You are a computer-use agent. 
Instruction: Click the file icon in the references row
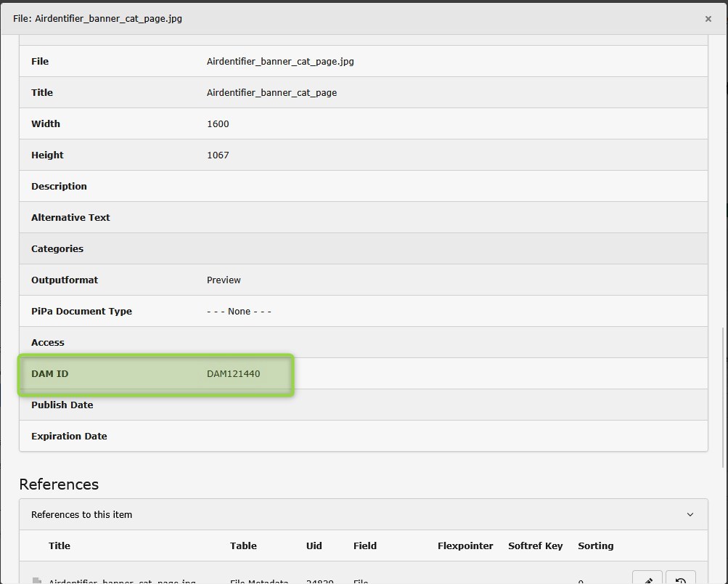[x=37, y=580]
